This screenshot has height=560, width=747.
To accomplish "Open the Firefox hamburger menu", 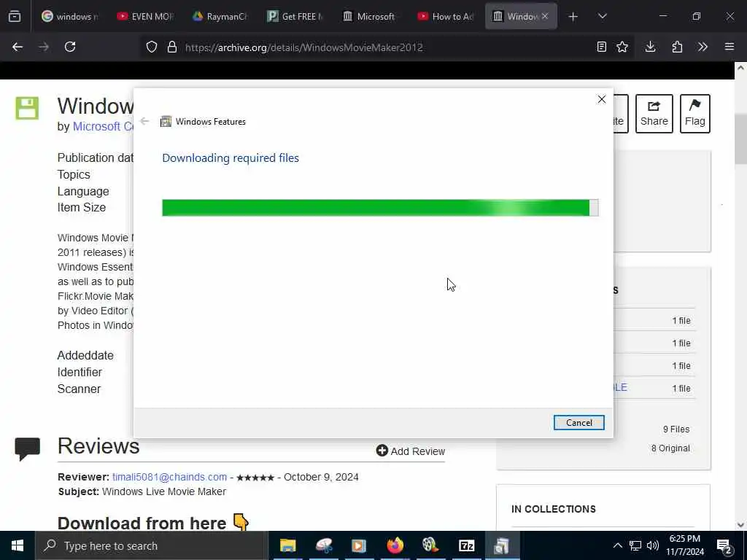I will point(729,47).
